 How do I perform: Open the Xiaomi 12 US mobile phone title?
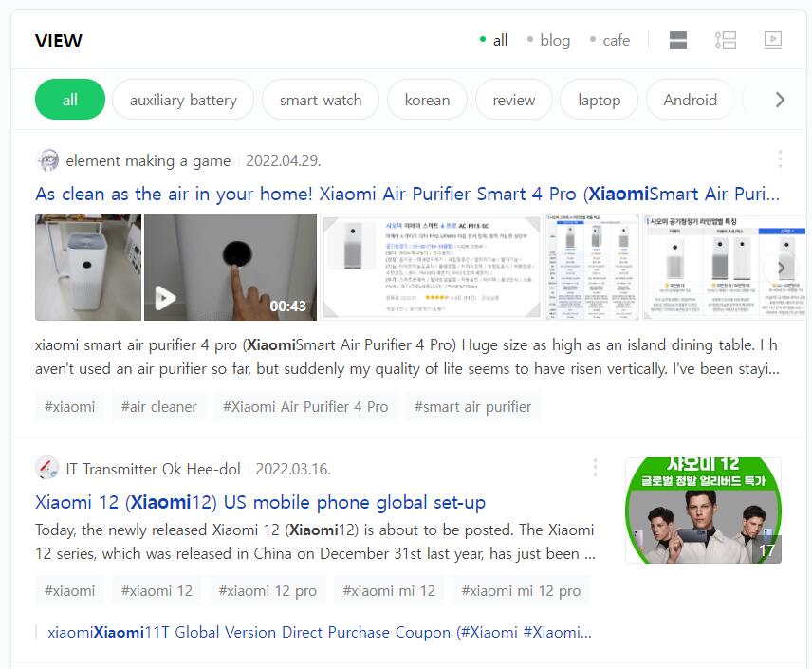261,502
